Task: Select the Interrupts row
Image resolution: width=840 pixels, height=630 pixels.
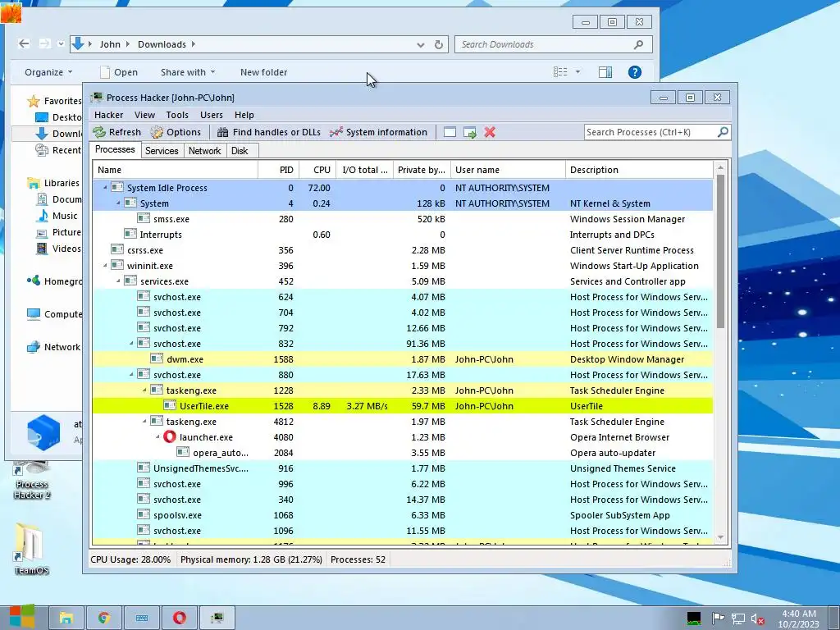Action: click(x=403, y=235)
